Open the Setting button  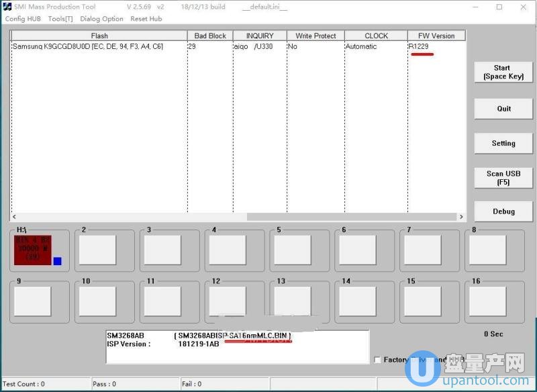(x=503, y=143)
